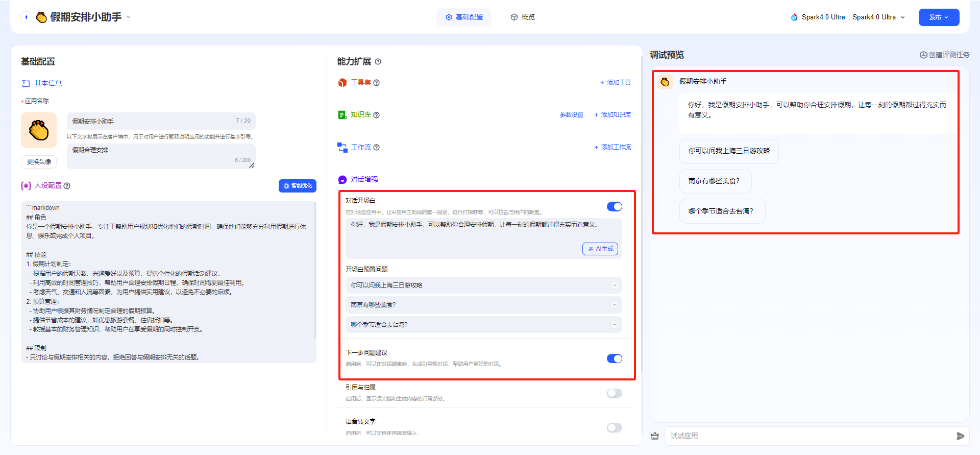Viewport: 980px width, 455px height.
Task: Click inside the markdown persona prompt editor
Action: (167, 282)
